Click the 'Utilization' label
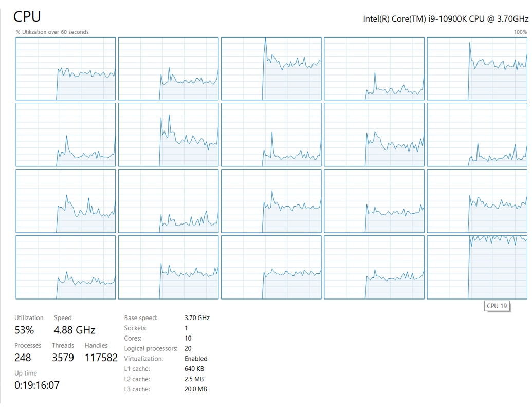 [29, 317]
